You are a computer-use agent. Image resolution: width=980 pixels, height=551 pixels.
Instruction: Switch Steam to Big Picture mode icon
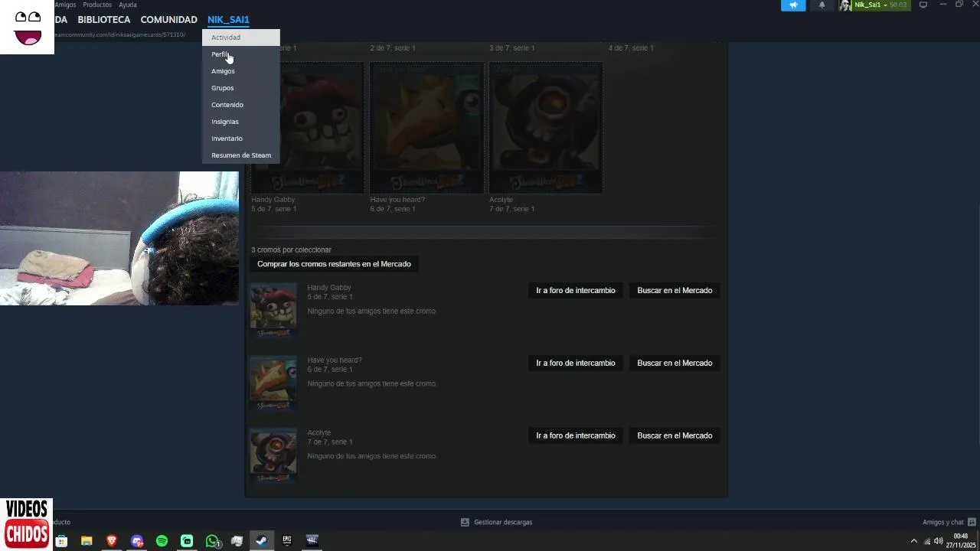[923, 5]
